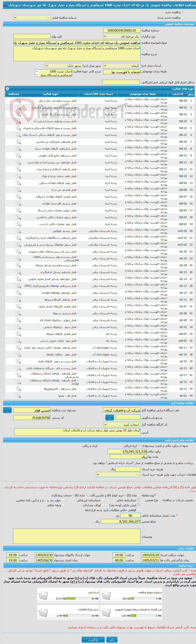Sort by طبقه بندی موضوعی column header
Screen dimensions: 196x644
(143, 94)
